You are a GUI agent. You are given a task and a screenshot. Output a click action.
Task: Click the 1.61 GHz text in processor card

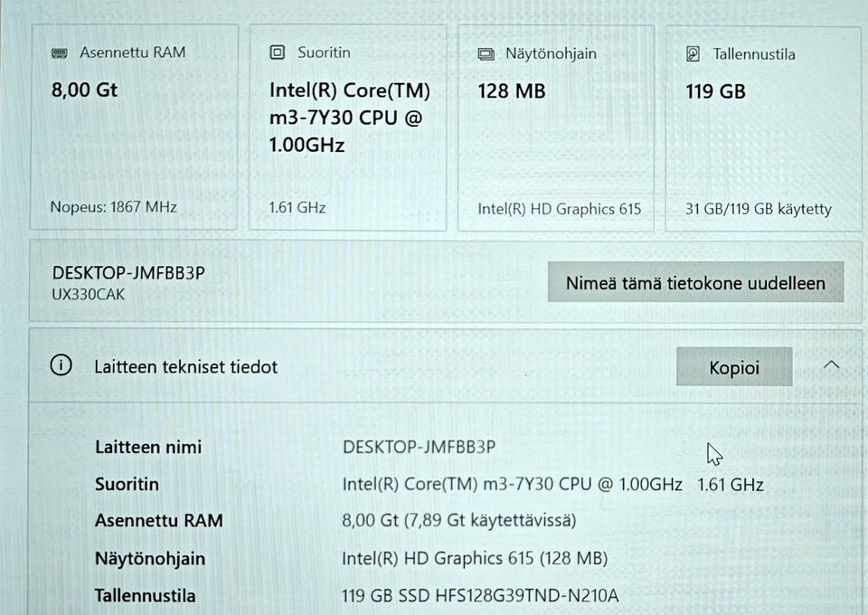click(297, 208)
